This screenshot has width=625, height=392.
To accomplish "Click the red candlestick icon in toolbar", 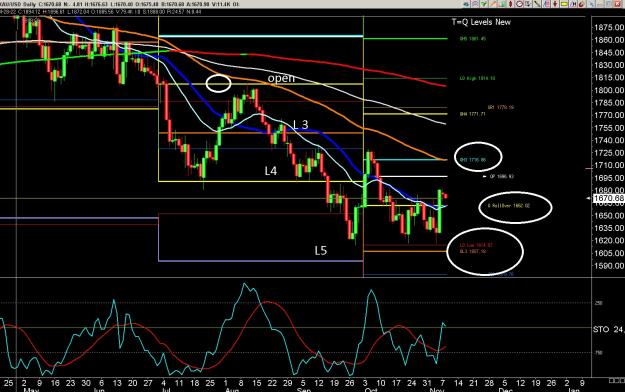I will pyautogui.click(x=511, y=4).
